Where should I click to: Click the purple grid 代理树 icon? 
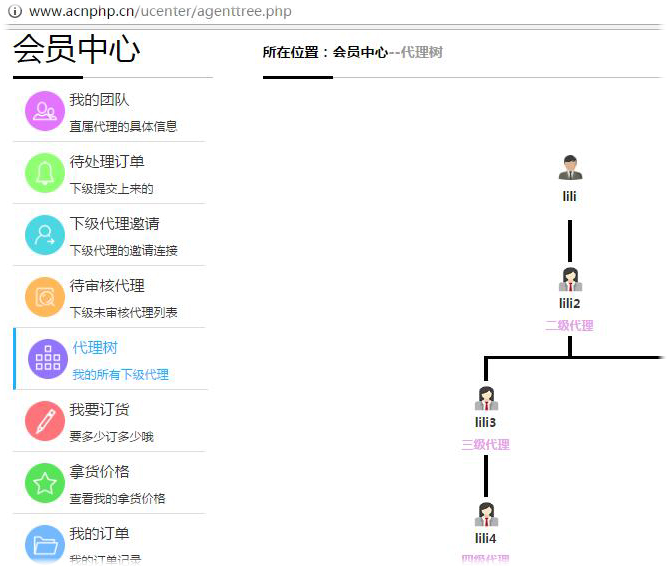pyautogui.click(x=47, y=359)
